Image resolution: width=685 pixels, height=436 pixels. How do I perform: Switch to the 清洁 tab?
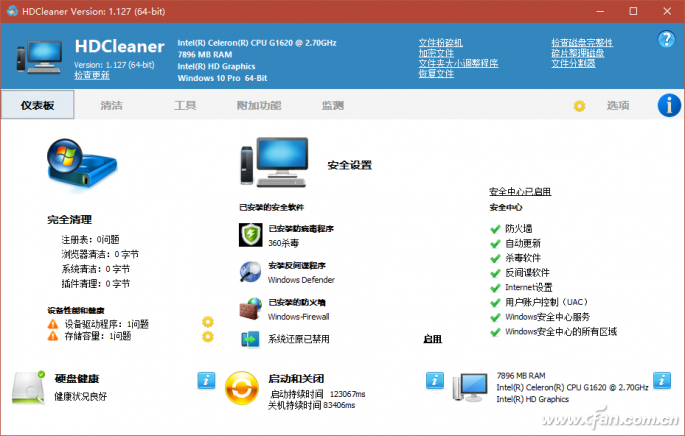pos(111,105)
